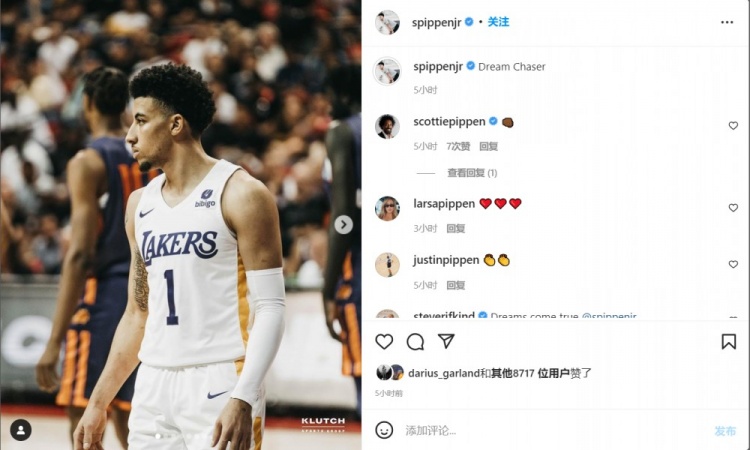
Task: Open scottiepippen's profile avatar
Action: pyautogui.click(x=387, y=126)
